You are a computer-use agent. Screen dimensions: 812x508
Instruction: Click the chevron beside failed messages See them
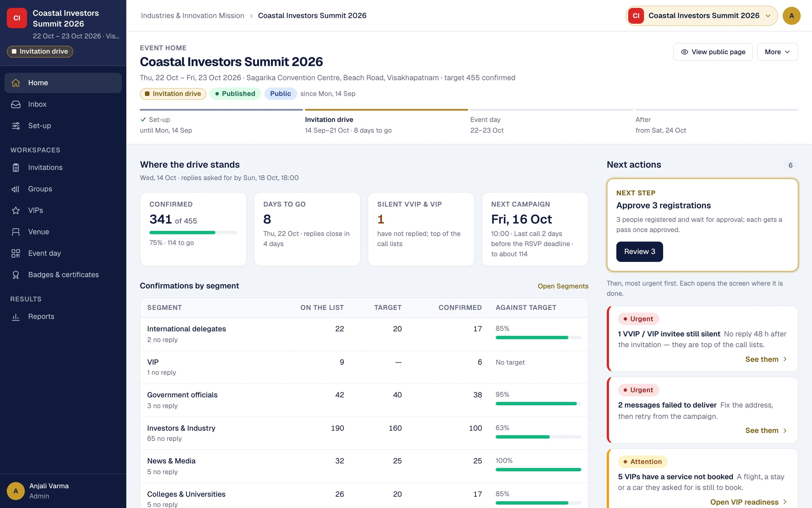785,430
